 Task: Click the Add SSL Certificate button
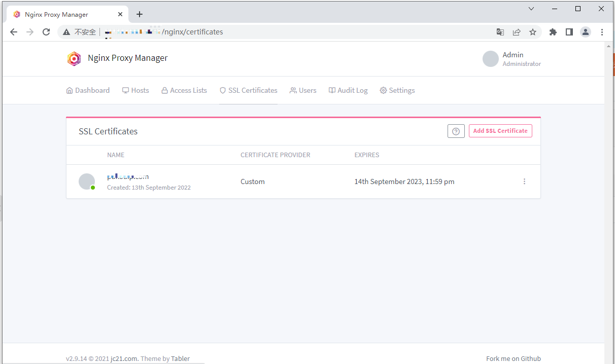point(500,131)
